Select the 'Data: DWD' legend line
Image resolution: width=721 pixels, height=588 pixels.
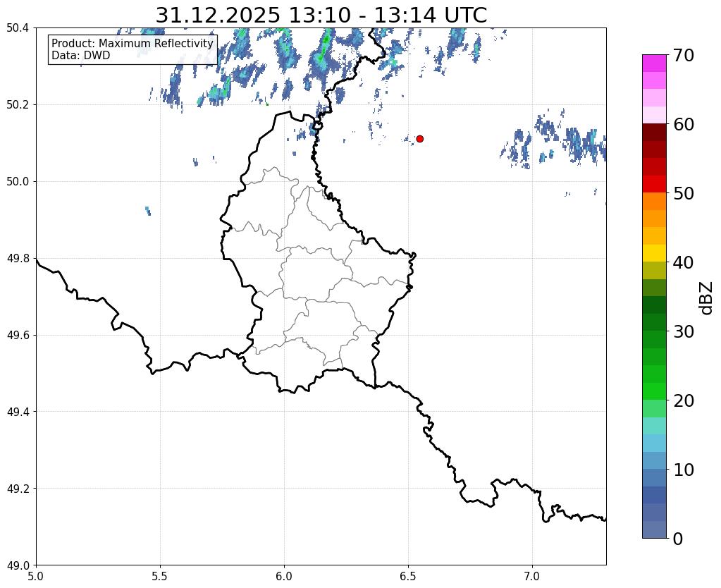[x=81, y=56]
